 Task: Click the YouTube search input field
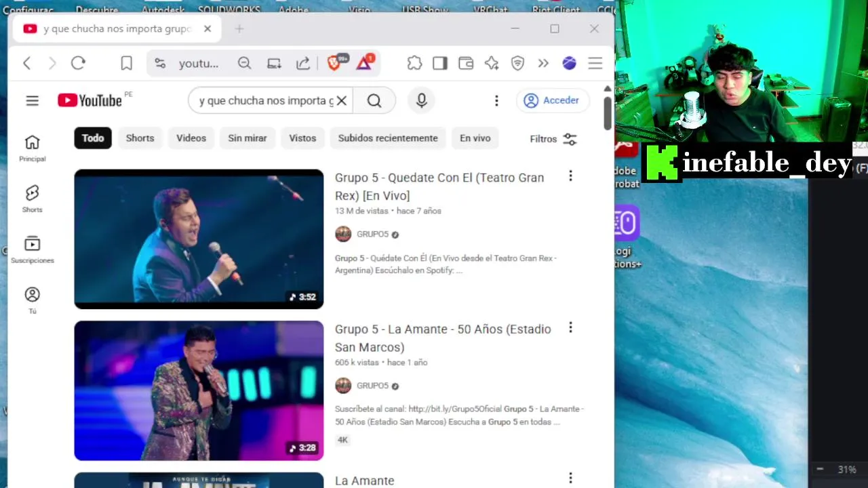(265, 100)
